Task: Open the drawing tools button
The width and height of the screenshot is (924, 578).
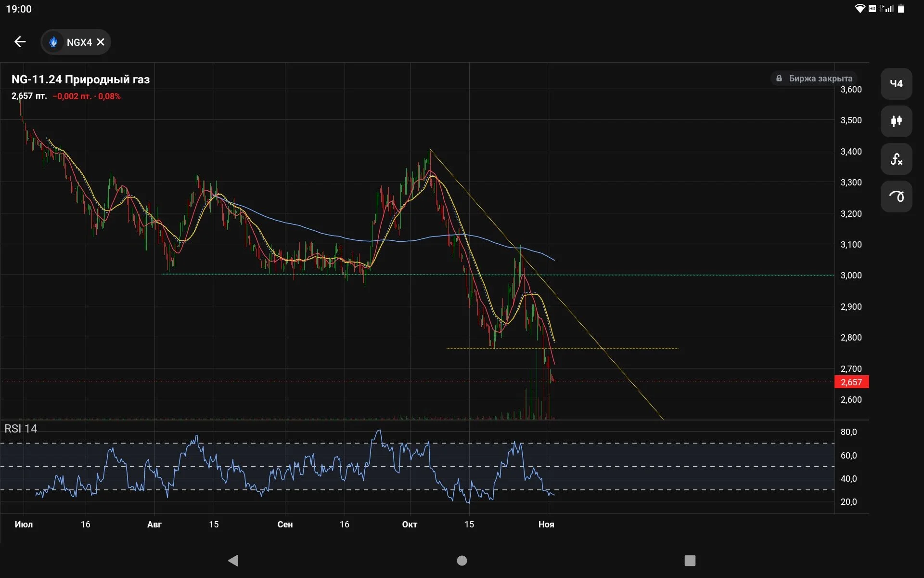Action: 896,197
